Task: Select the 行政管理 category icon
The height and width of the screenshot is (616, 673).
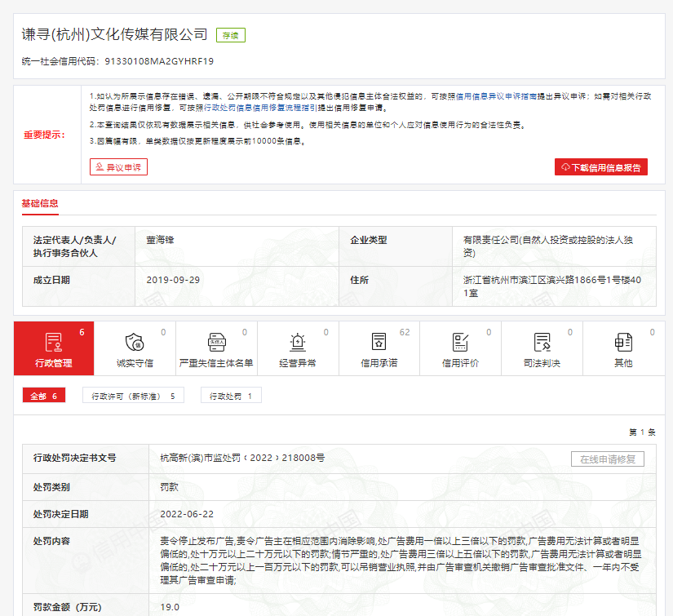Action: click(53, 343)
